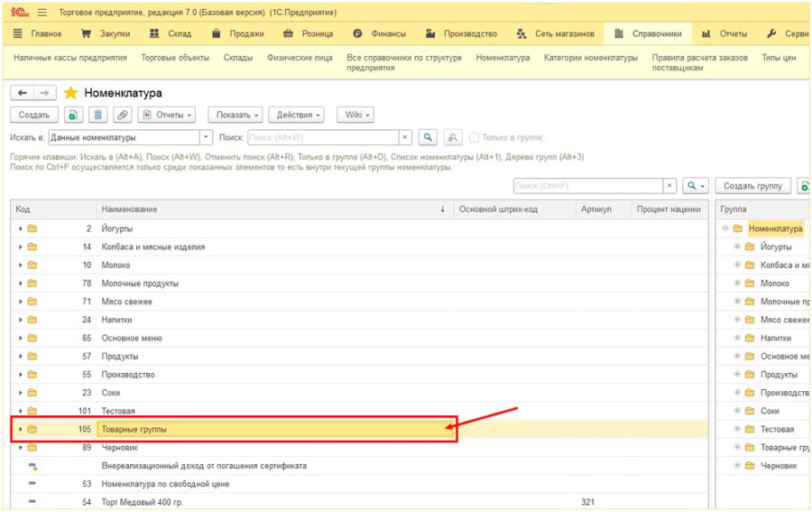The width and height of the screenshot is (812, 512).
Task: Open the Торговые объекты link
Action: pyautogui.click(x=175, y=58)
